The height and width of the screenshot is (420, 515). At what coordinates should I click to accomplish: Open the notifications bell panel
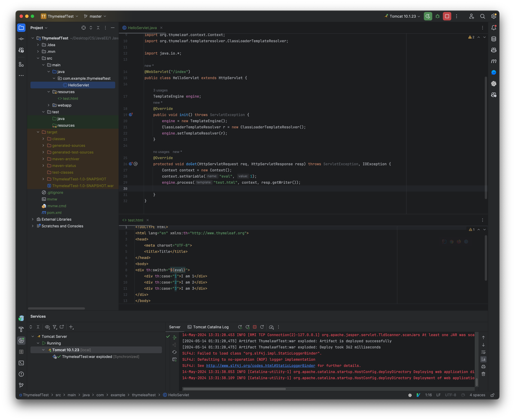point(494,27)
